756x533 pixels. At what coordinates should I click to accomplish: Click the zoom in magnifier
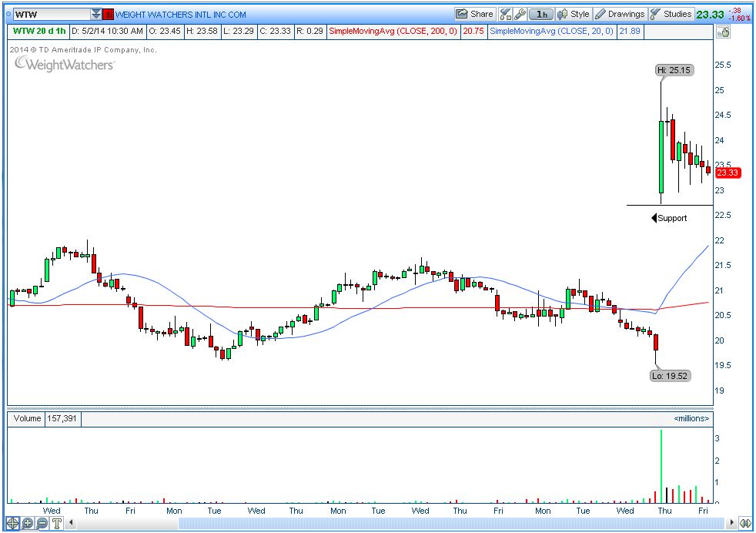coord(27,523)
